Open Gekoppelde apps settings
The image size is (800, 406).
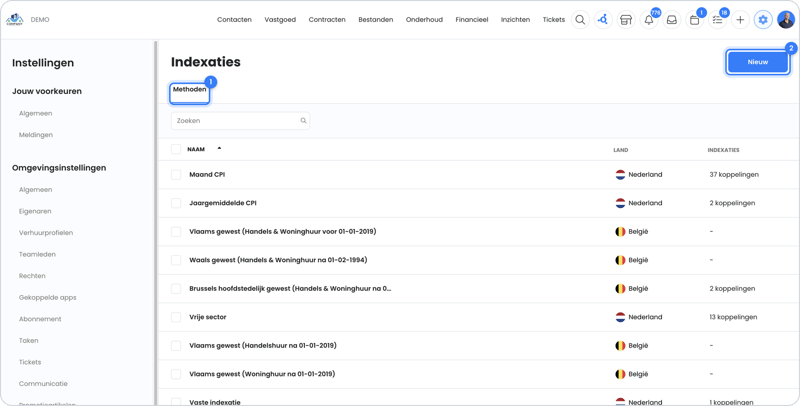(47, 297)
